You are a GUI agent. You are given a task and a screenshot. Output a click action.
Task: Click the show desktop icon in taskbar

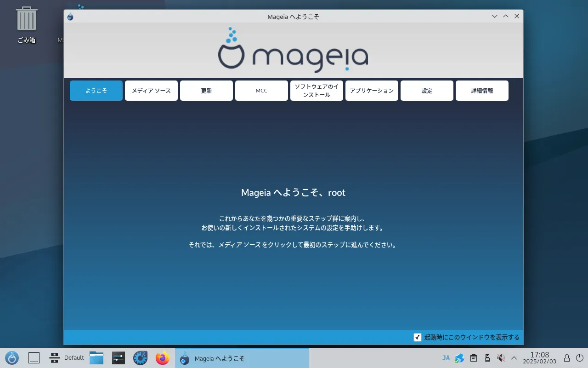34,358
